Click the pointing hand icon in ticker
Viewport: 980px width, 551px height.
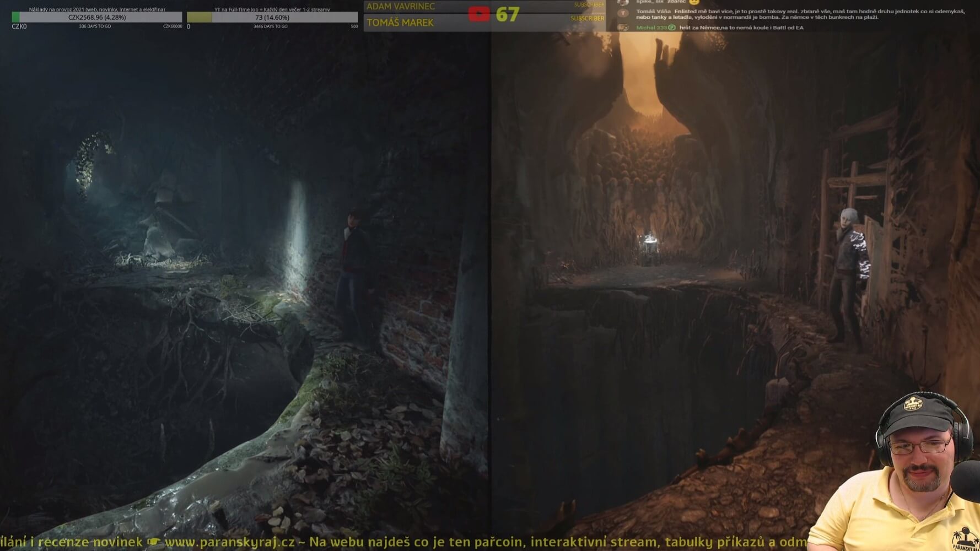(154, 542)
